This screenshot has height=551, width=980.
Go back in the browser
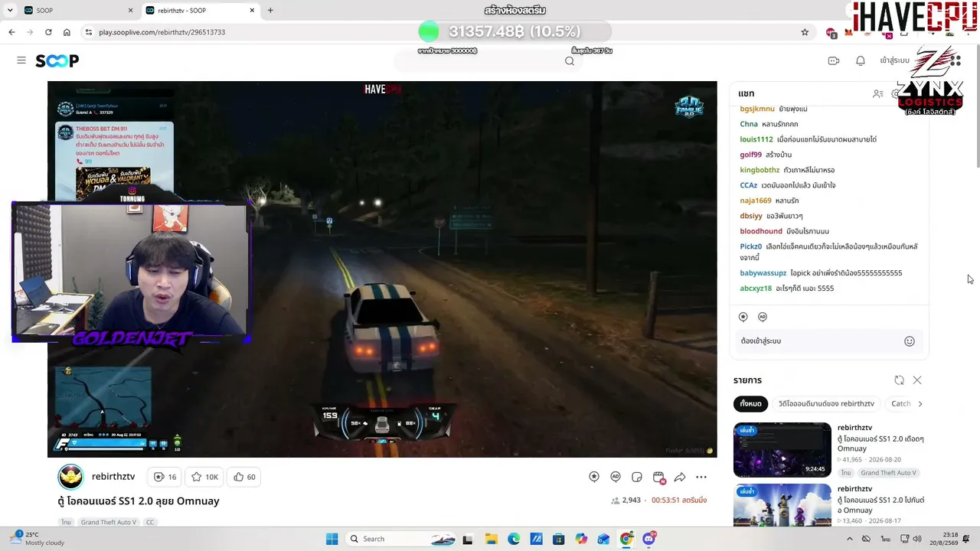(x=11, y=32)
